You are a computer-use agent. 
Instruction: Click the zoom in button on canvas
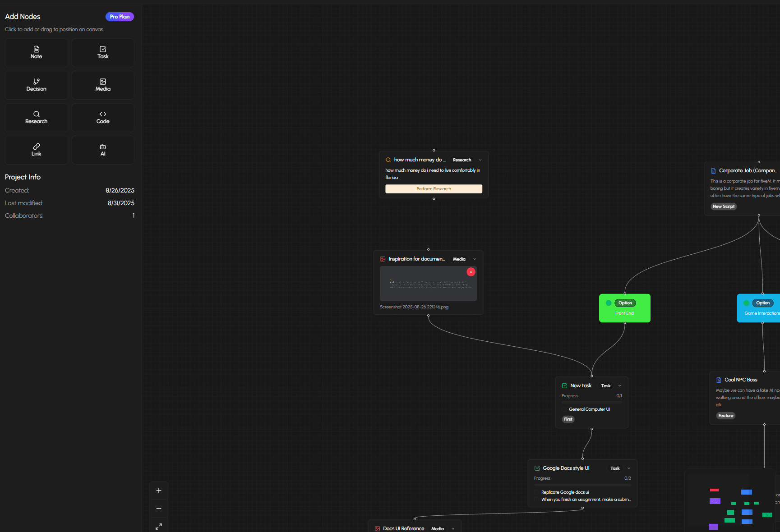click(158, 491)
